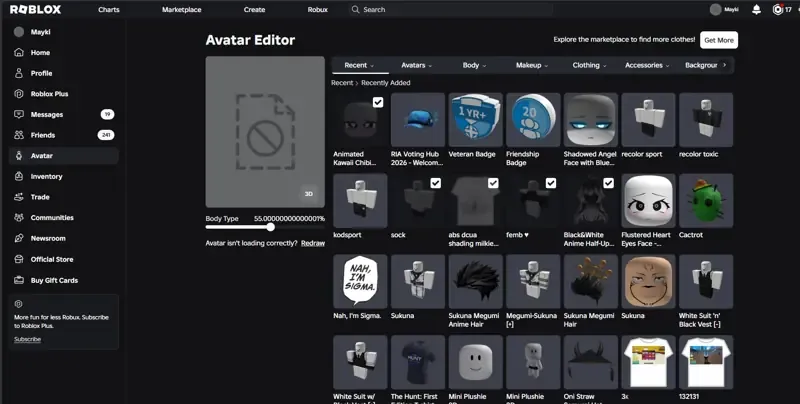Open Marketplace in top navigation

(182, 9)
